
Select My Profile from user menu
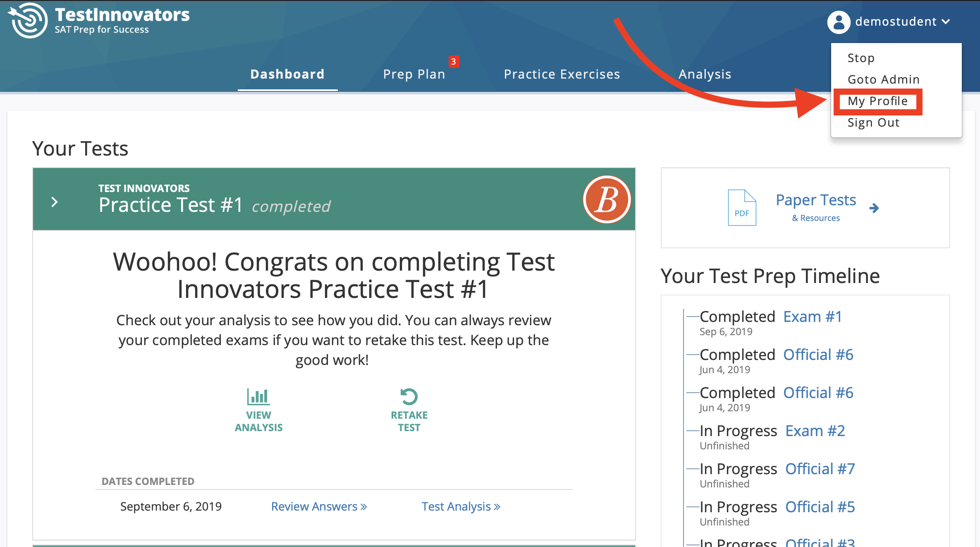[x=877, y=101]
